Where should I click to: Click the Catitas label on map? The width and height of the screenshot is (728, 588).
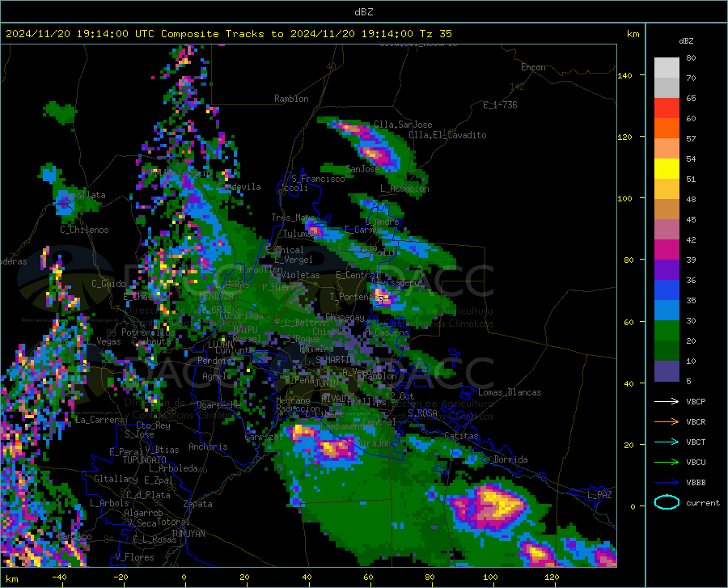click(461, 436)
